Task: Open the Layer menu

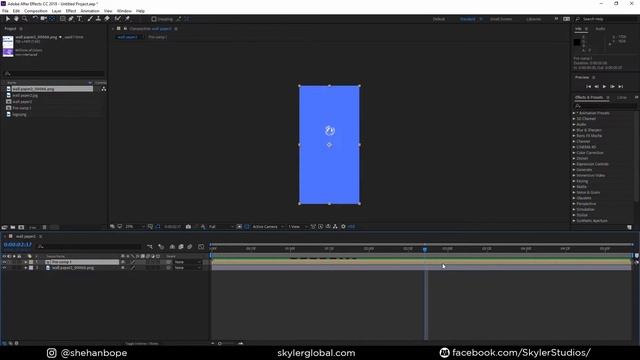Action: tap(56, 11)
